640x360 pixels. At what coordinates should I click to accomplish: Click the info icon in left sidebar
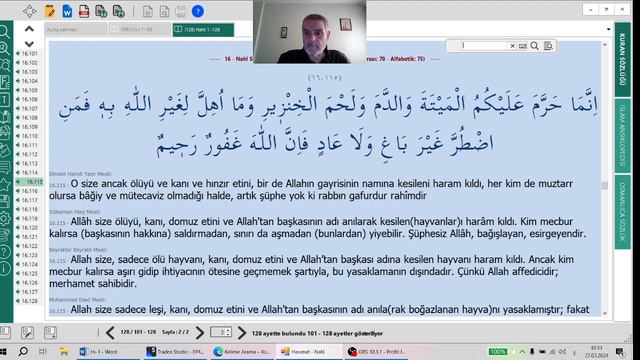click(5, 269)
